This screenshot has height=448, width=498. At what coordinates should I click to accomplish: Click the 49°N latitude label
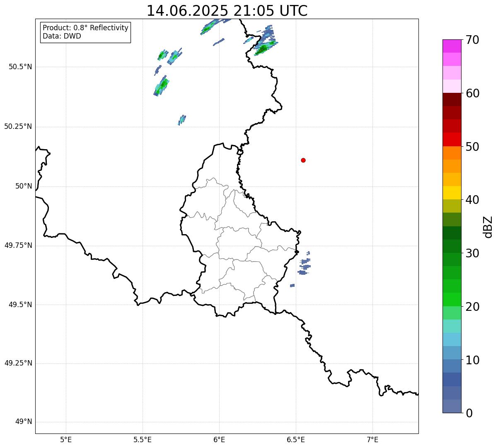[24, 422]
